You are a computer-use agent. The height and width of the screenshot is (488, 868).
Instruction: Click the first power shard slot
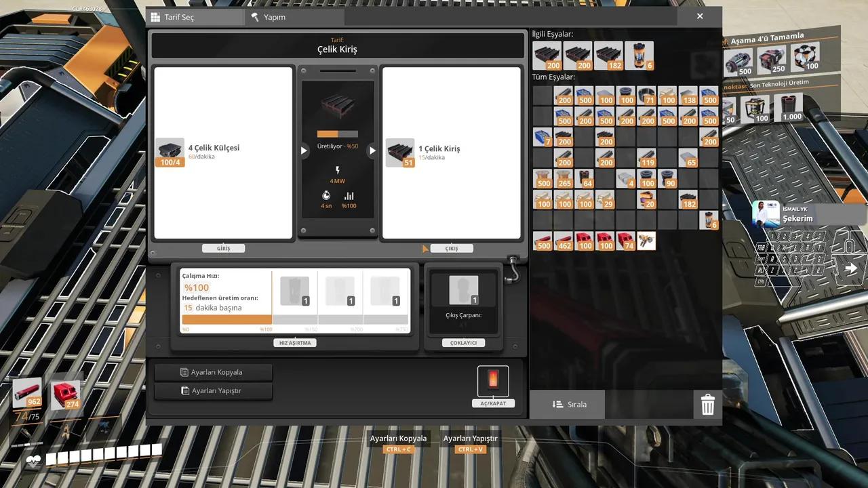(x=295, y=291)
